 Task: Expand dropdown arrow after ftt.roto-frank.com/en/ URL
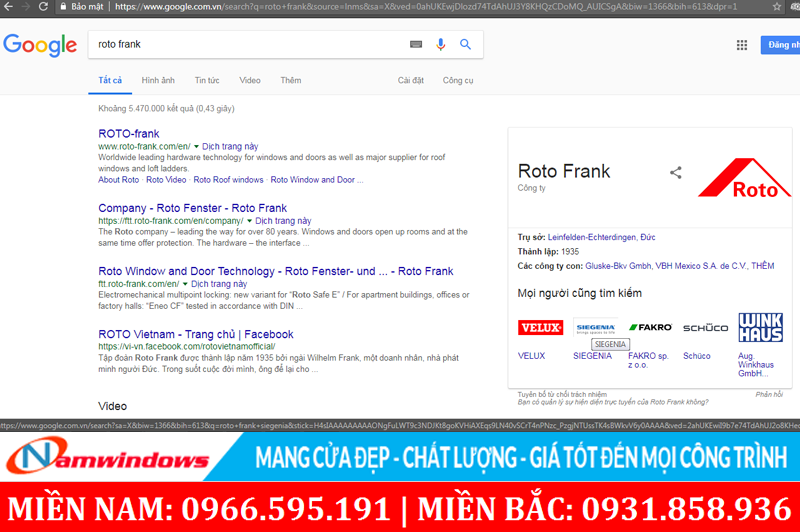[185, 284]
